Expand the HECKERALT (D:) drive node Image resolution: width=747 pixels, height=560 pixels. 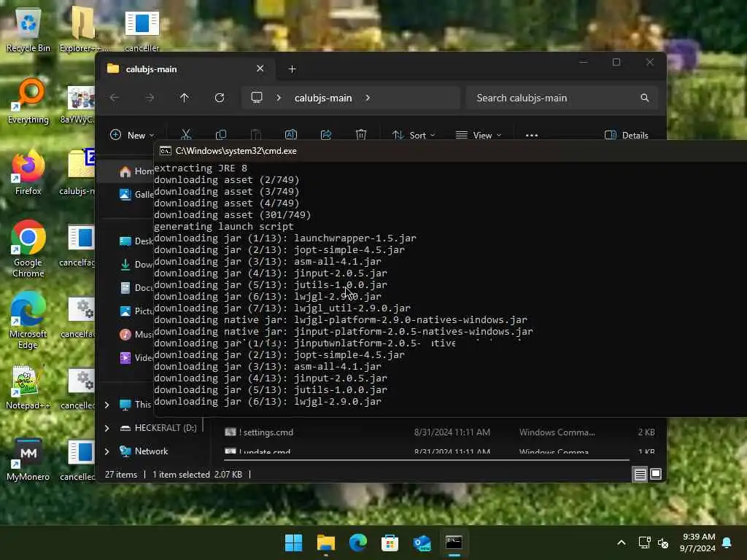click(x=107, y=428)
